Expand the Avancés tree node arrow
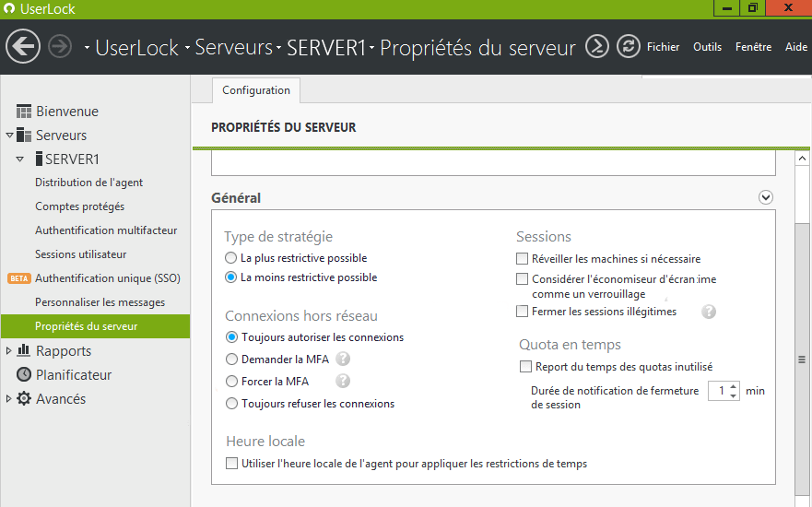Viewport: 812px width, 507px height. (x=9, y=399)
